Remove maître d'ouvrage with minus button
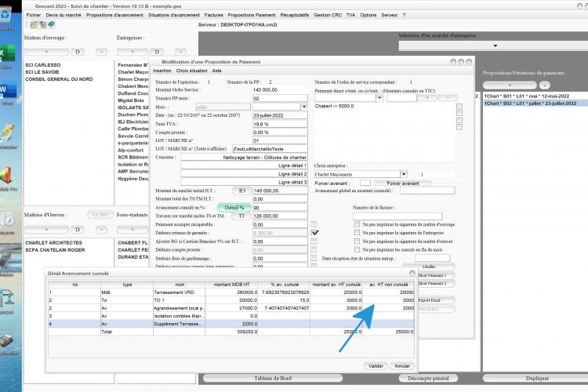 tap(101, 52)
